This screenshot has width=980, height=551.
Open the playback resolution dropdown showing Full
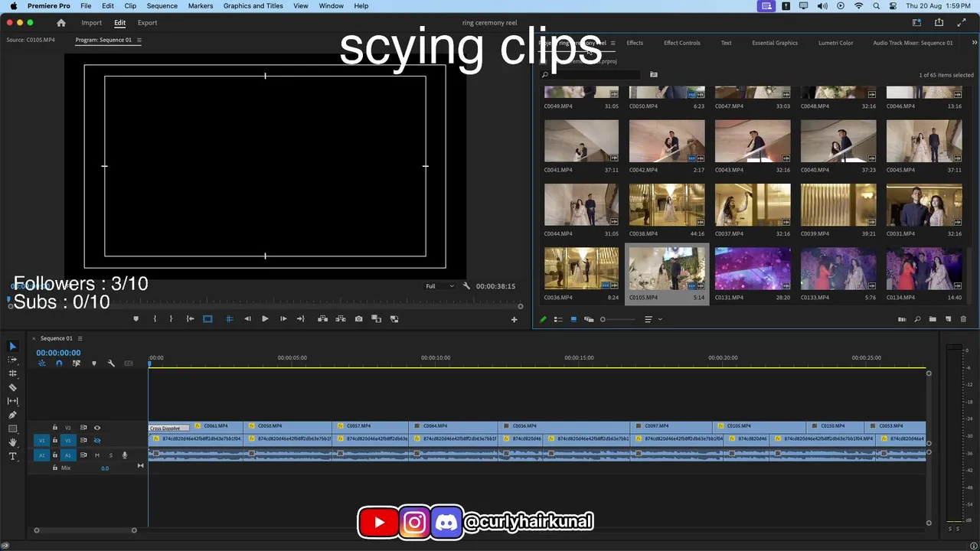click(439, 286)
